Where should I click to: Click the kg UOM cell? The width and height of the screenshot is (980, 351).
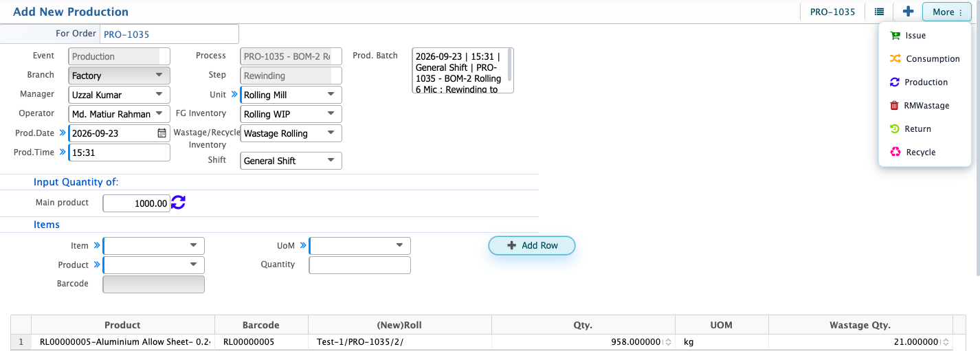[722, 342]
